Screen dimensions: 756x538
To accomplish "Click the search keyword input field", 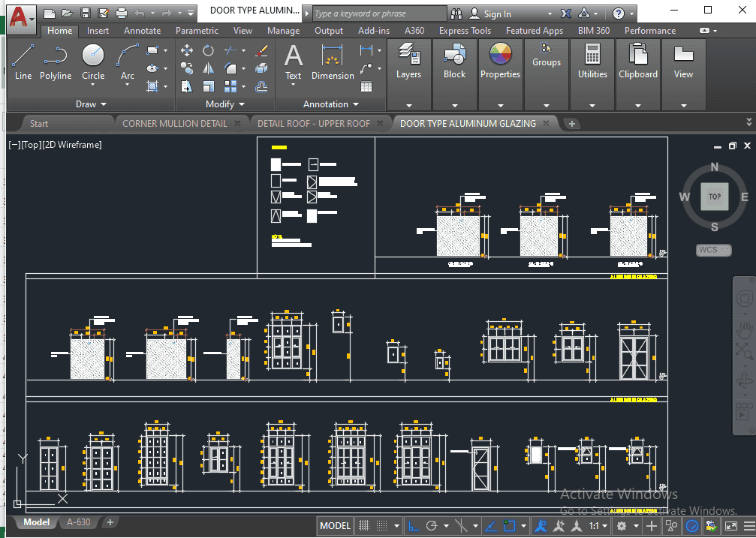I will 379,14.
